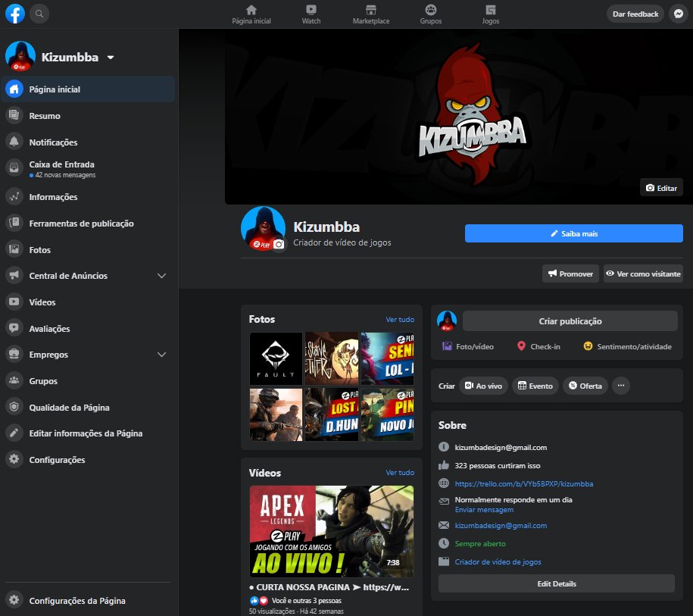Click the Enviar mensagem link
Image resolution: width=693 pixels, height=616 pixels.
point(484,510)
